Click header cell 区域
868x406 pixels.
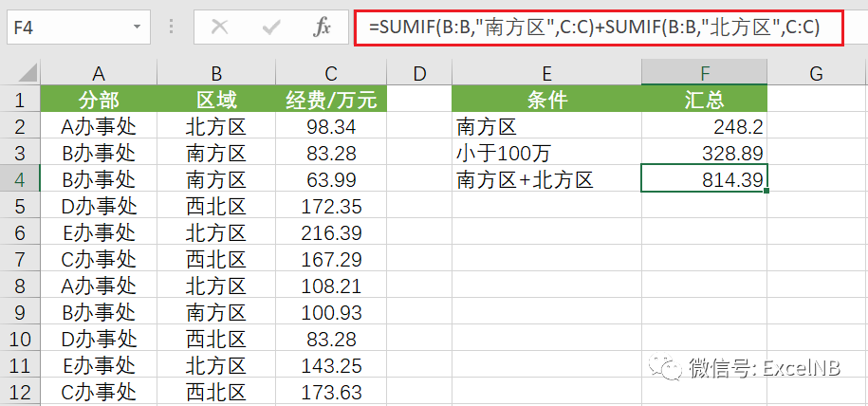[216, 101]
